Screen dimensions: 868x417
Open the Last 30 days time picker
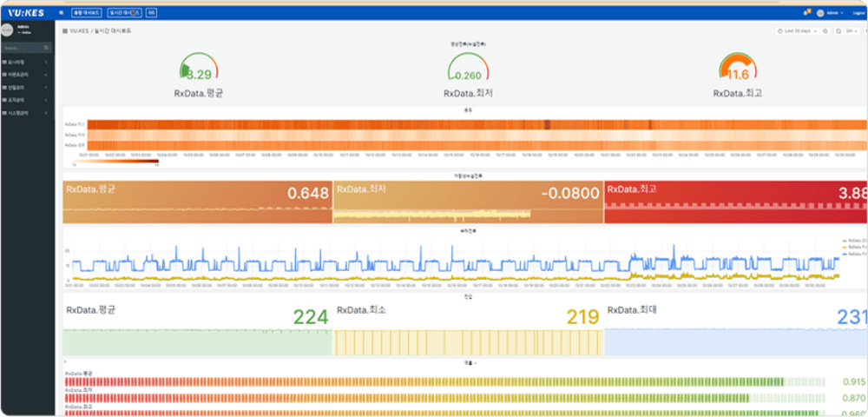point(799,31)
